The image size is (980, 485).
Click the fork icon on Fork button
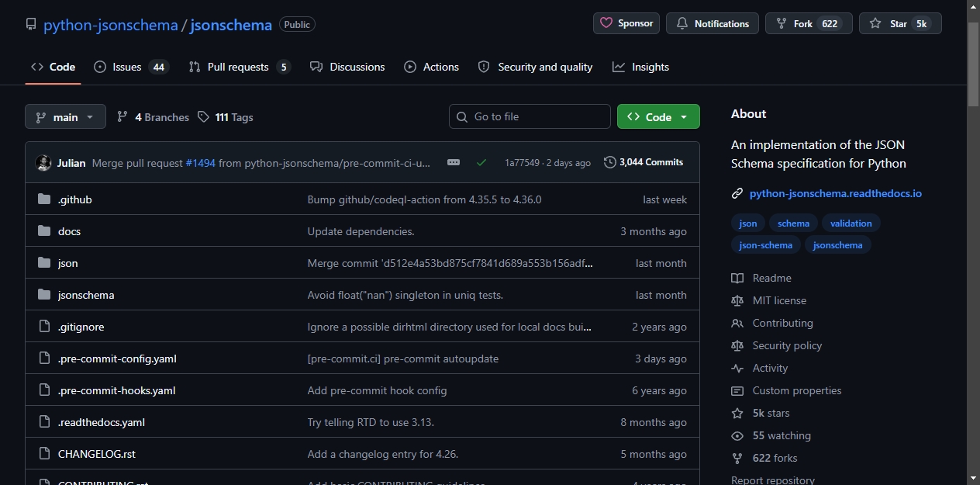(x=782, y=23)
